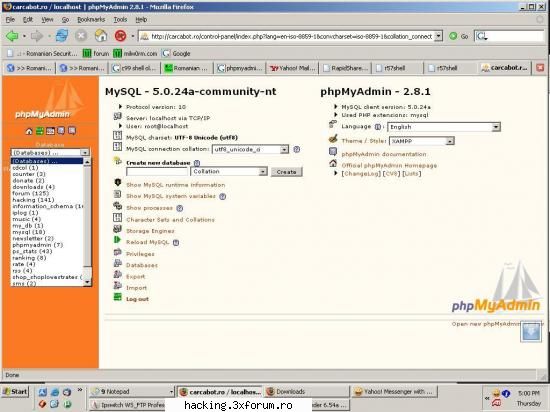Open the Official phpMyAdmin Homepage link
Screen dimensions: 550x412
tap(389, 166)
